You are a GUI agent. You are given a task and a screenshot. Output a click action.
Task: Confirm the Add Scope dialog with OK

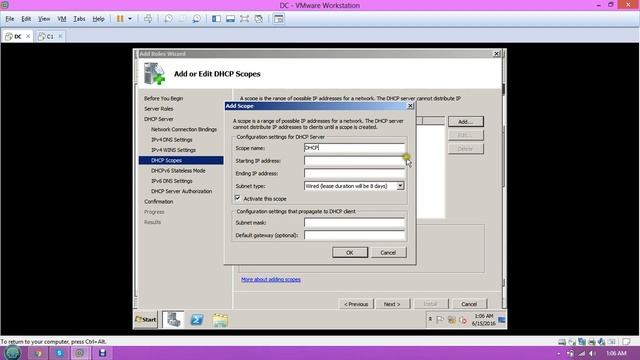click(350, 252)
